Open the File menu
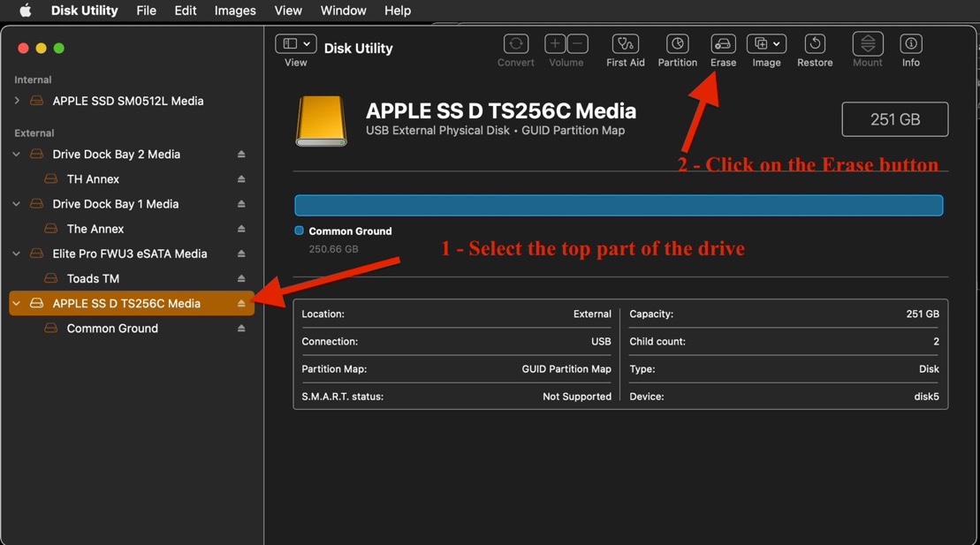Screen dimensions: 980x545 [x=147, y=11]
